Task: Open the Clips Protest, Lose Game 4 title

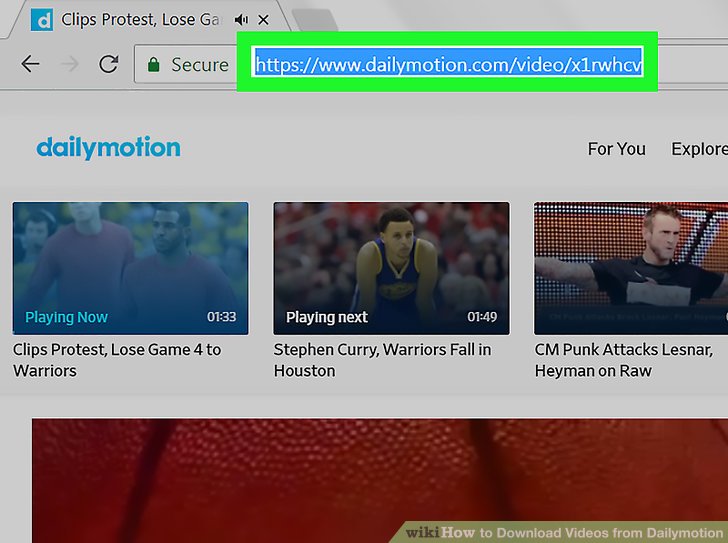Action: tap(117, 360)
